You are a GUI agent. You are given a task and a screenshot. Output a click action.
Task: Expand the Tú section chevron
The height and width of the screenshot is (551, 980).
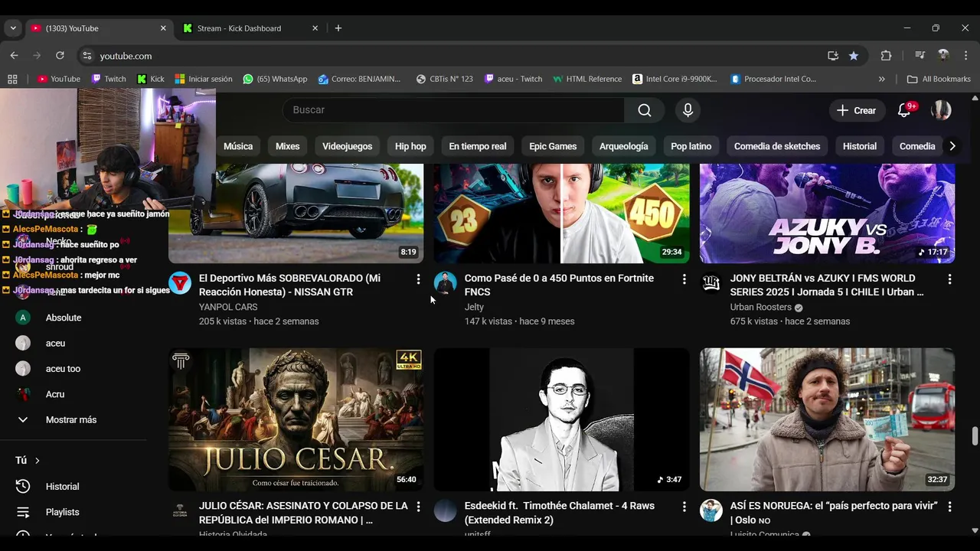tap(37, 461)
